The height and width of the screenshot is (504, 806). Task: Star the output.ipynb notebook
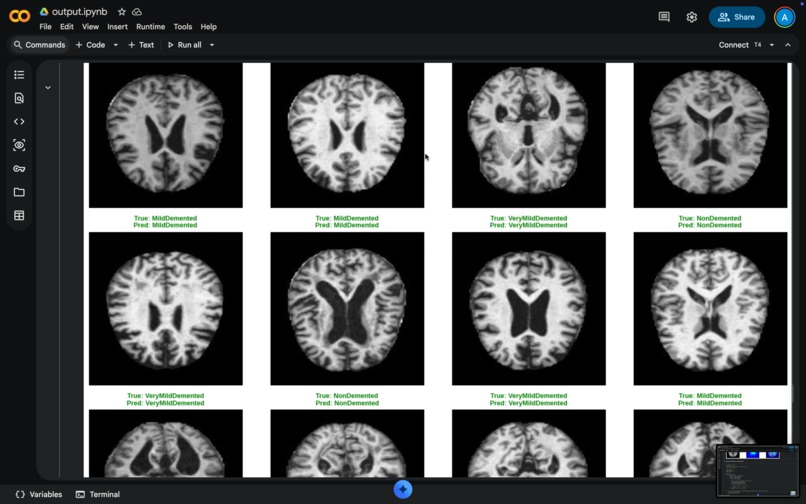tap(122, 11)
